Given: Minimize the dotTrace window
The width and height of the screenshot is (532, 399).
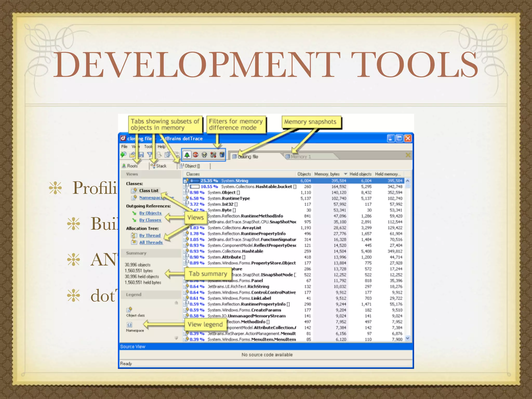Looking at the screenshot, I should pos(391,138).
